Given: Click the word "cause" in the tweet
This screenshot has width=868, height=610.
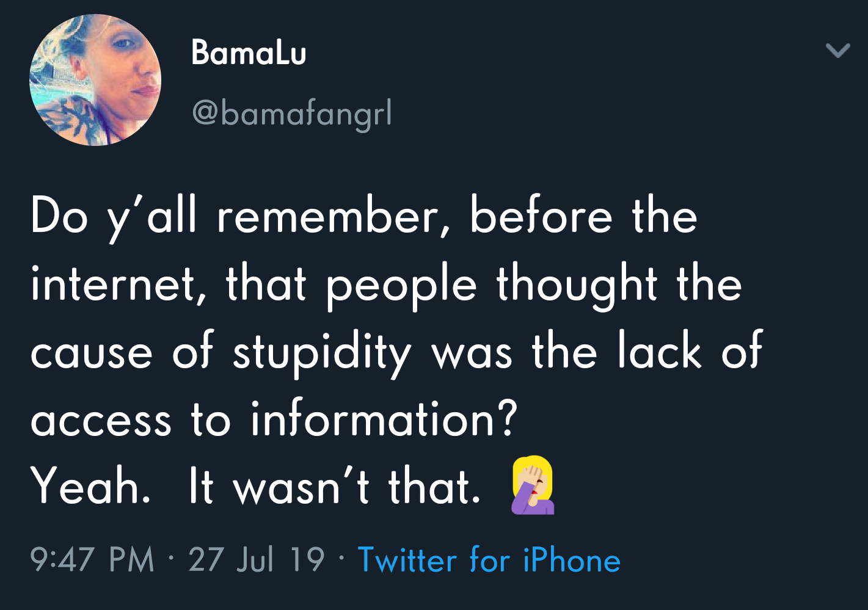Looking at the screenshot, I should coord(92,354).
